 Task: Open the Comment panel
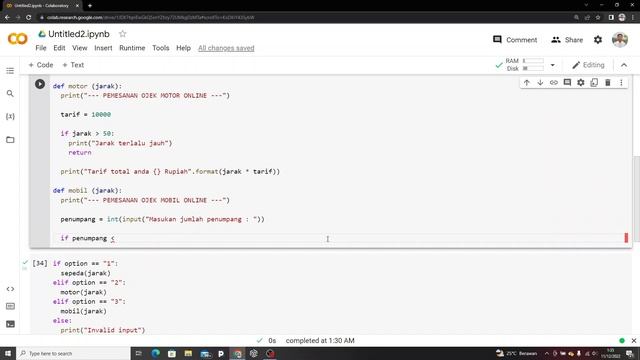[515, 40]
